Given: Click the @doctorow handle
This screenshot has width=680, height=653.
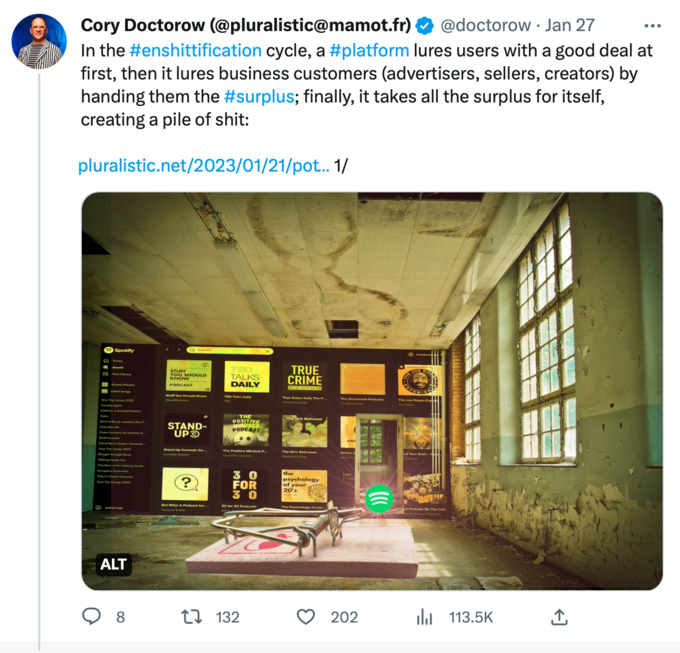Looking at the screenshot, I should [x=485, y=25].
